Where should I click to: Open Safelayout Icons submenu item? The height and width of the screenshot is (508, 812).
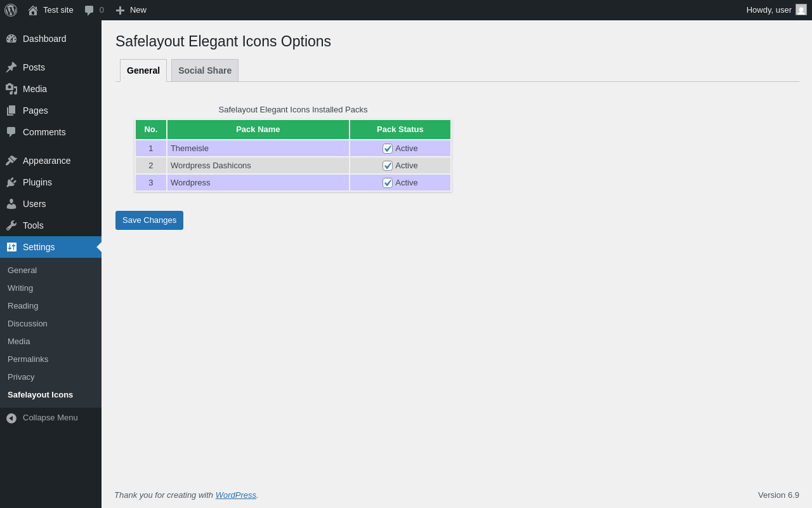tap(41, 395)
